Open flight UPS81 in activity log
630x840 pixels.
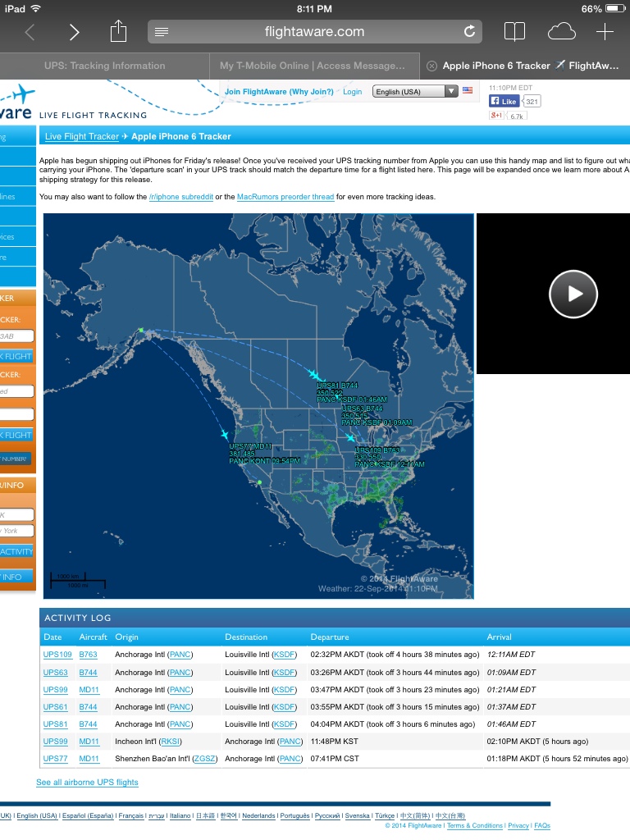[x=56, y=724]
